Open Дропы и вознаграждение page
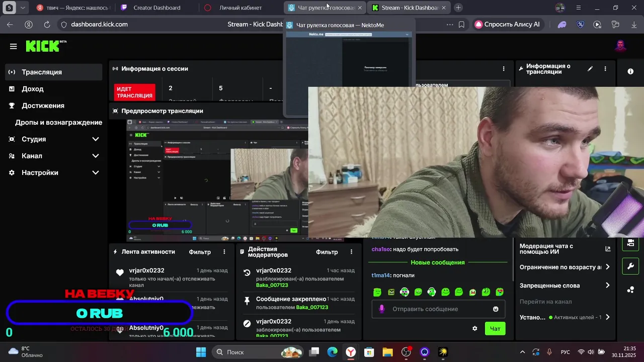Viewport: 644px width, 362px height. 58,122
